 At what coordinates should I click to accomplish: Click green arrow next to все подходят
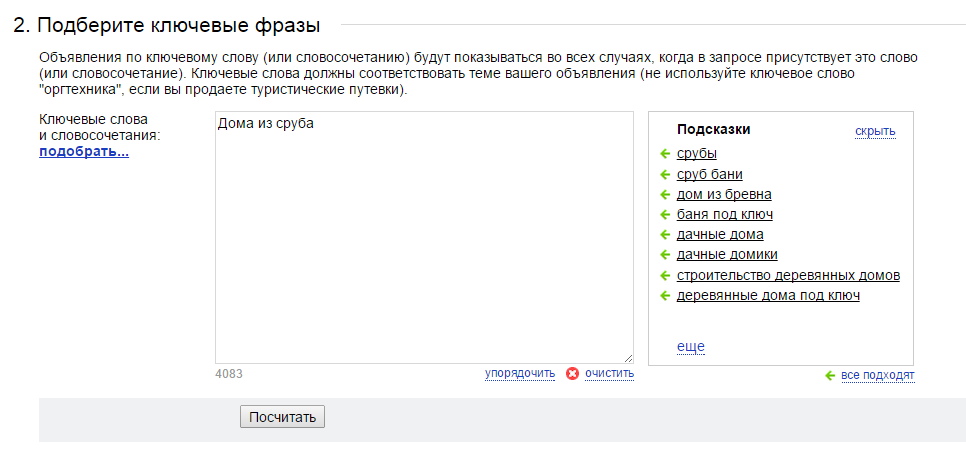[830, 375]
